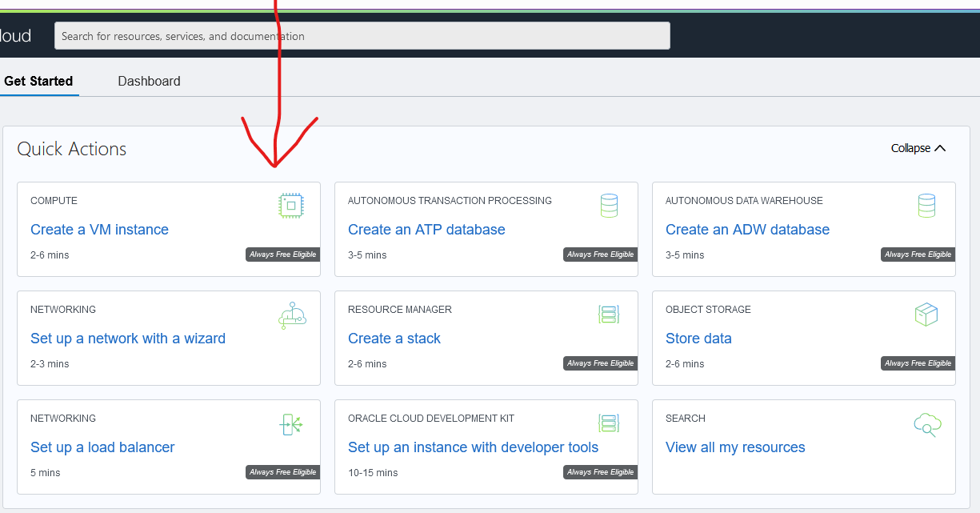Click the Resource Manager stack icon

click(x=609, y=315)
